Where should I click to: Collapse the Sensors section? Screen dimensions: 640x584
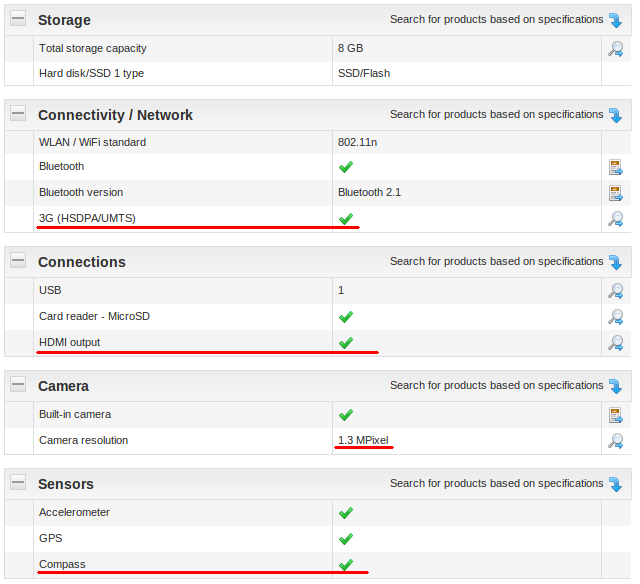point(18,483)
